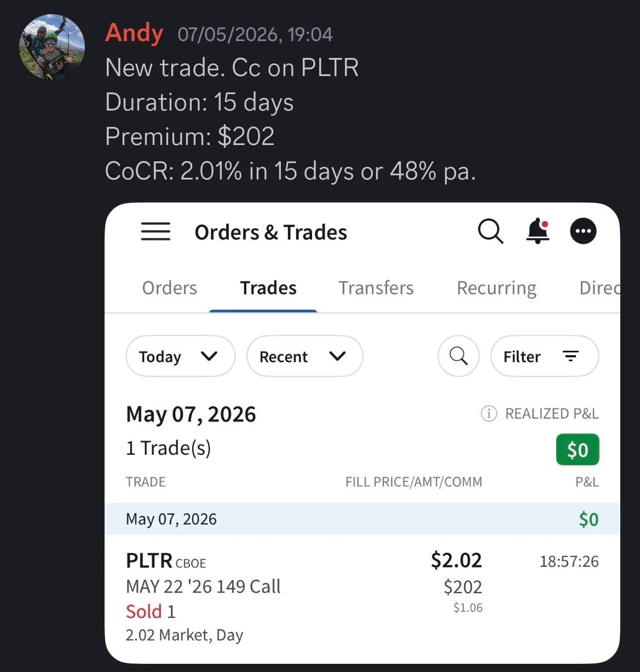The width and height of the screenshot is (640, 672).
Task: Open the PLTR MAY 22 '26 149 Call trade
Action: click(362, 598)
